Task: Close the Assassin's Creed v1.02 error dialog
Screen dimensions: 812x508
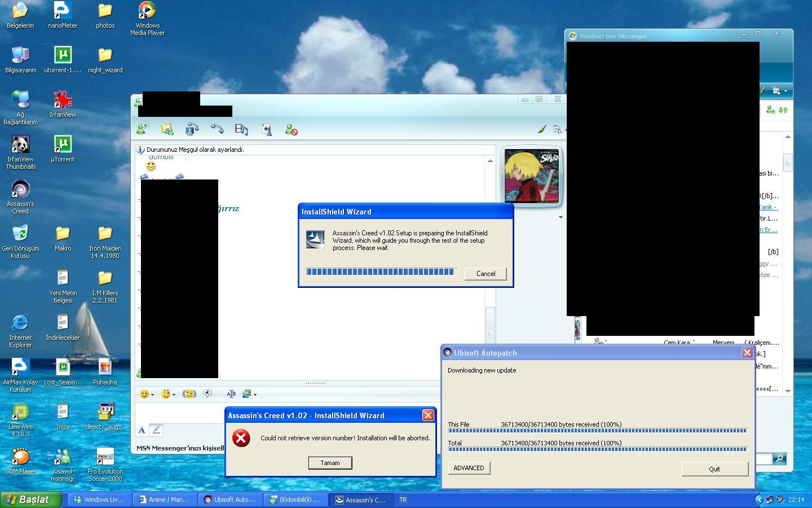Action: pyautogui.click(x=428, y=415)
